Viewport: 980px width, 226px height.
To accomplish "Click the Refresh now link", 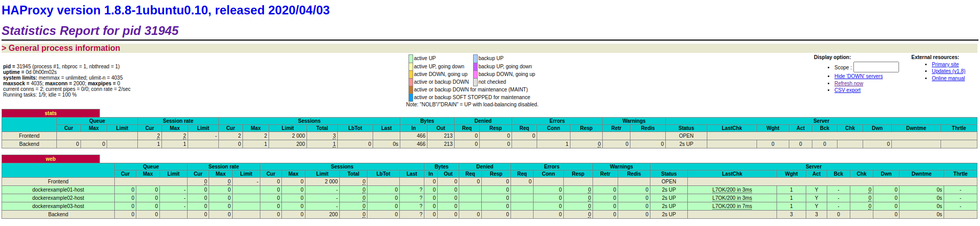I will (849, 83).
